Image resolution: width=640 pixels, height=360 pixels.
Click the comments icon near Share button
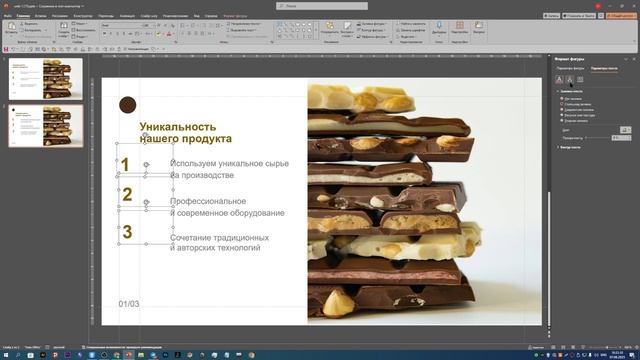pos(601,16)
